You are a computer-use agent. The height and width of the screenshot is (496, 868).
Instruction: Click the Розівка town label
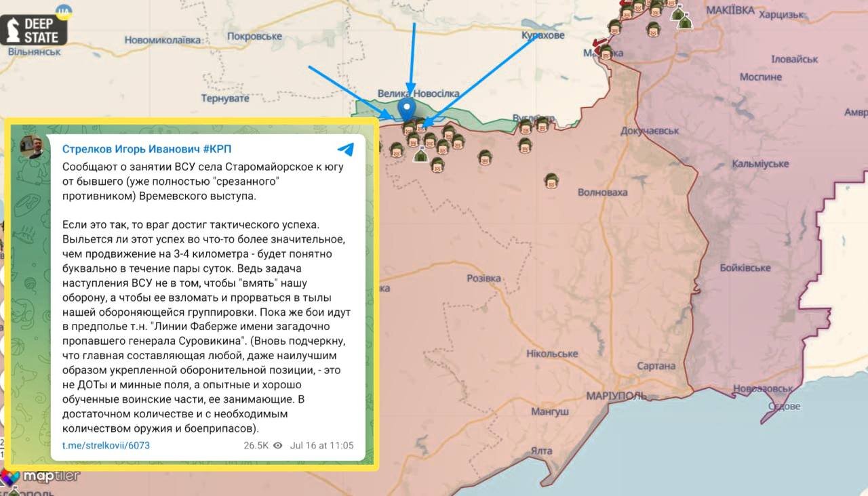point(484,278)
